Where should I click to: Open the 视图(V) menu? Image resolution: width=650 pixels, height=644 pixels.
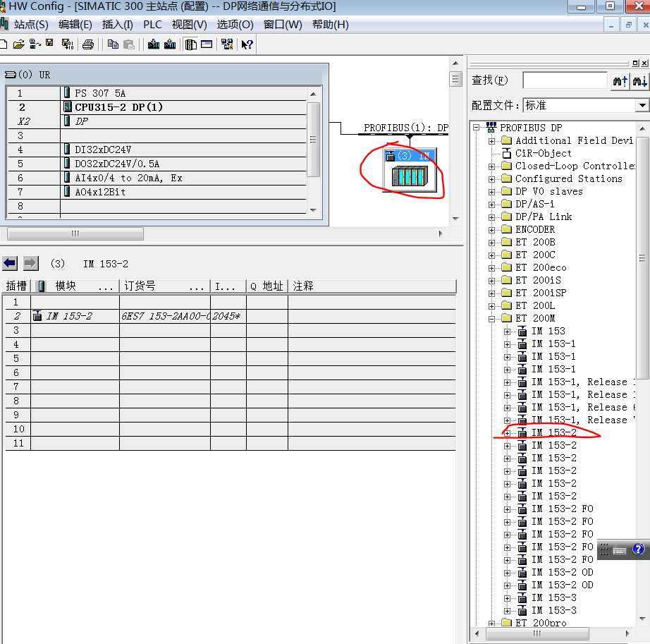point(190,25)
